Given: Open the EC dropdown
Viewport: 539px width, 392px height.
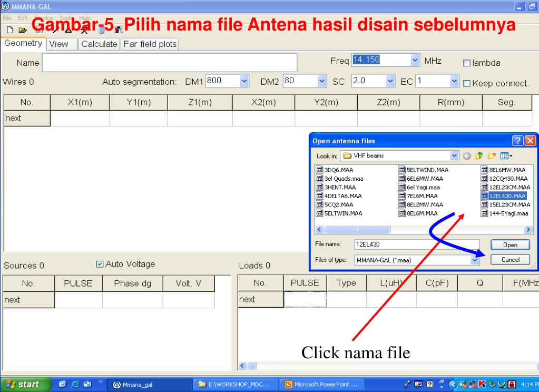Looking at the screenshot, I should point(455,82).
